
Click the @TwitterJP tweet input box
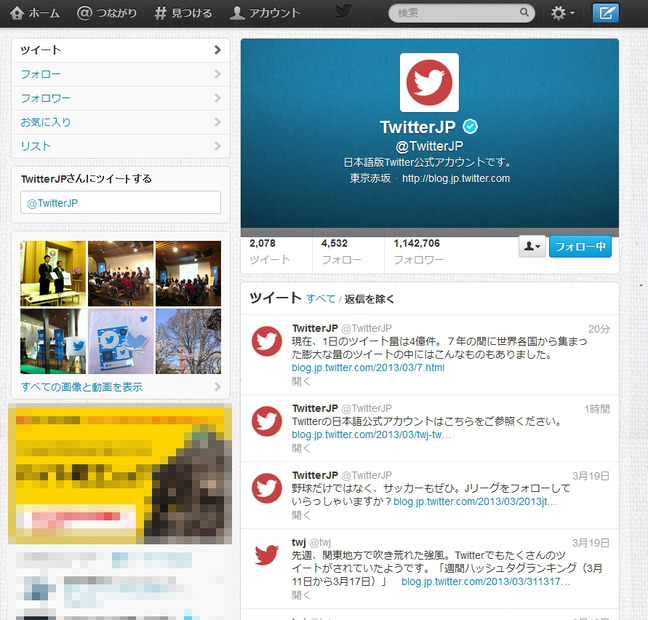pos(120,203)
